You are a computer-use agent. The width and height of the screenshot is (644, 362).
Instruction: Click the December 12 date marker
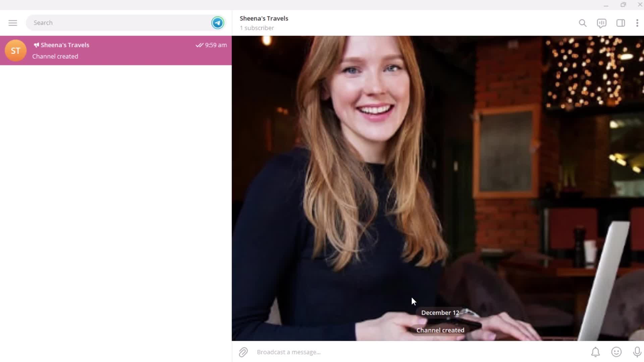(440, 312)
